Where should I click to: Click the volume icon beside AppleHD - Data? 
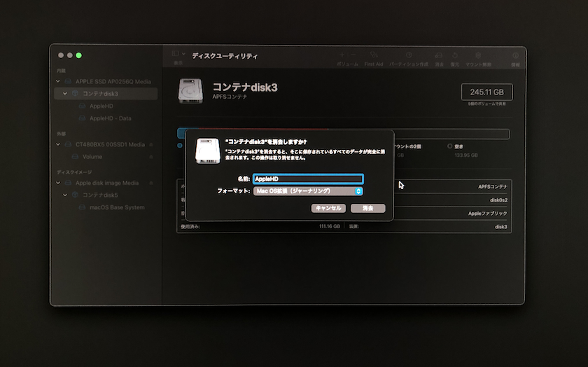pyautogui.click(x=82, y=118)
